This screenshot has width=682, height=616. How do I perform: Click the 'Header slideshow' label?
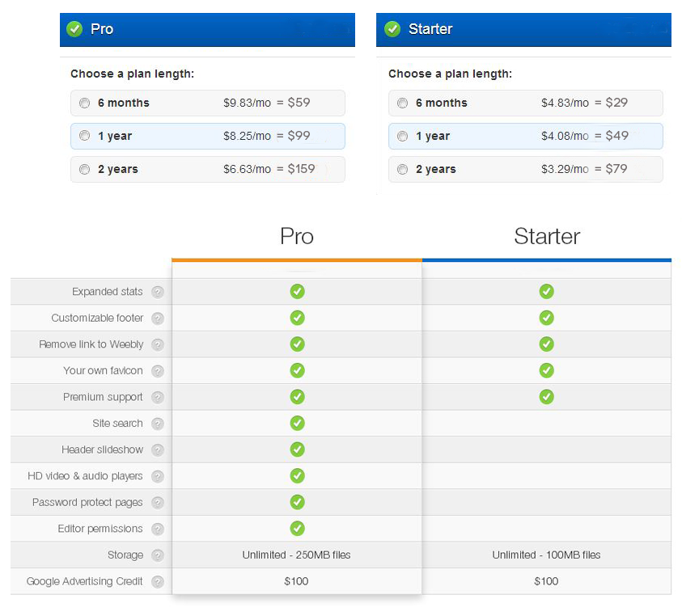click(102, 449)
